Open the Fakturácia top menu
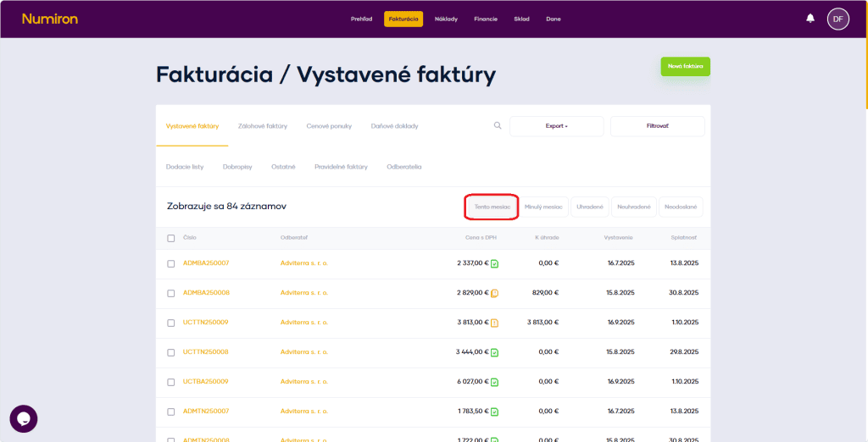868x442 pixels. (403, 19)
